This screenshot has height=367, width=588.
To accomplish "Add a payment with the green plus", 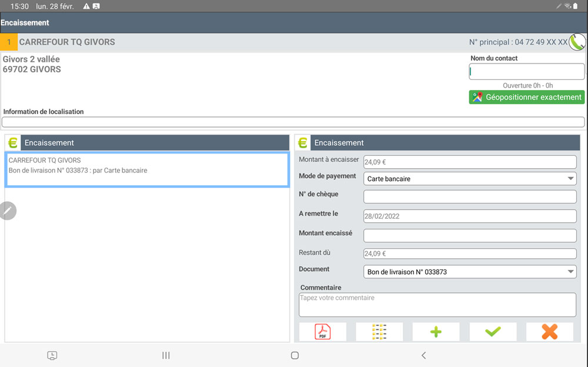I will 436,332.
